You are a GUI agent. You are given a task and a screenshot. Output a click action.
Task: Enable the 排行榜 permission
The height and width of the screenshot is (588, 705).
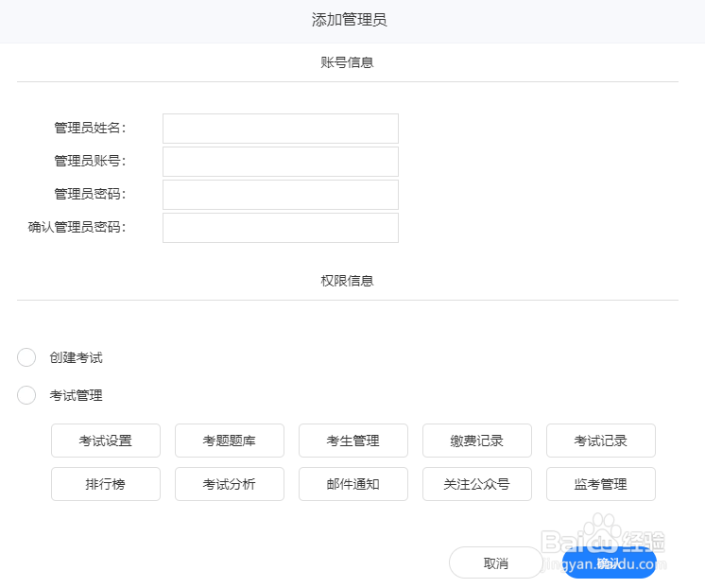click(106, 484)
